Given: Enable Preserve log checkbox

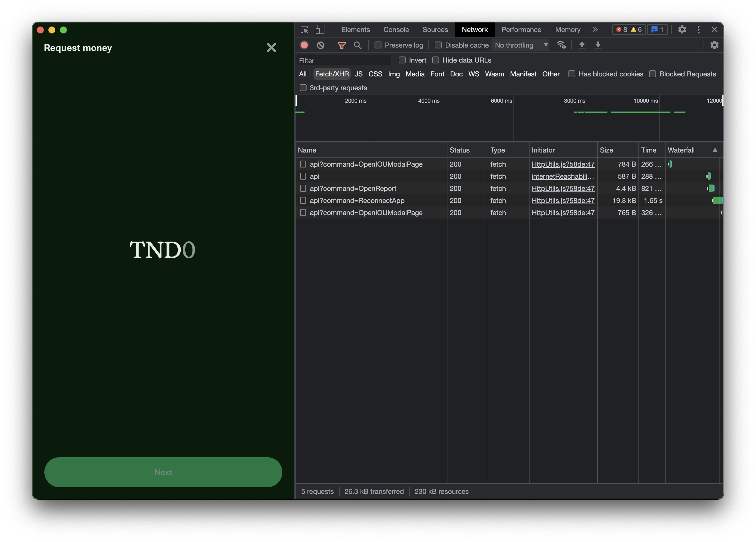Looking at the screenshot, I should tap(378, 45).
